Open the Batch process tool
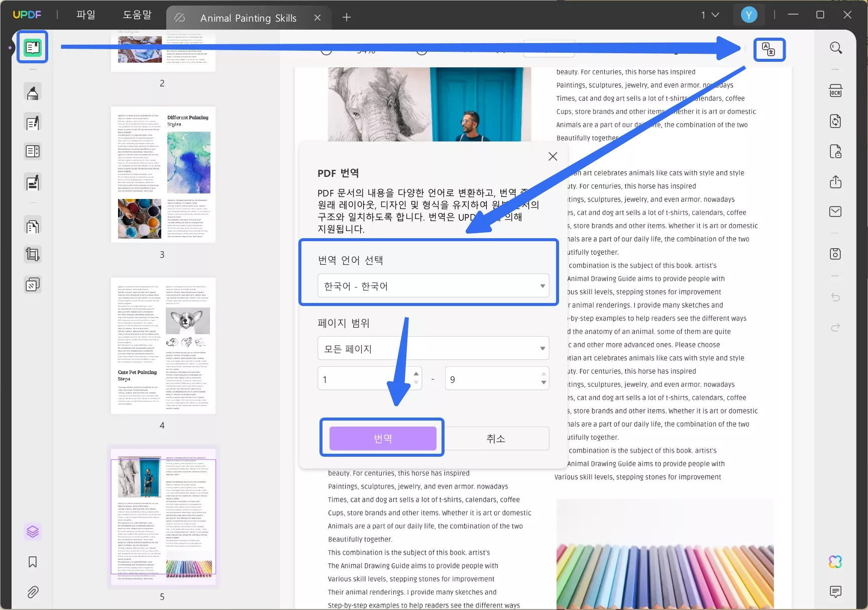This screenshot has width=868, height=610. (x=33, y=284)
